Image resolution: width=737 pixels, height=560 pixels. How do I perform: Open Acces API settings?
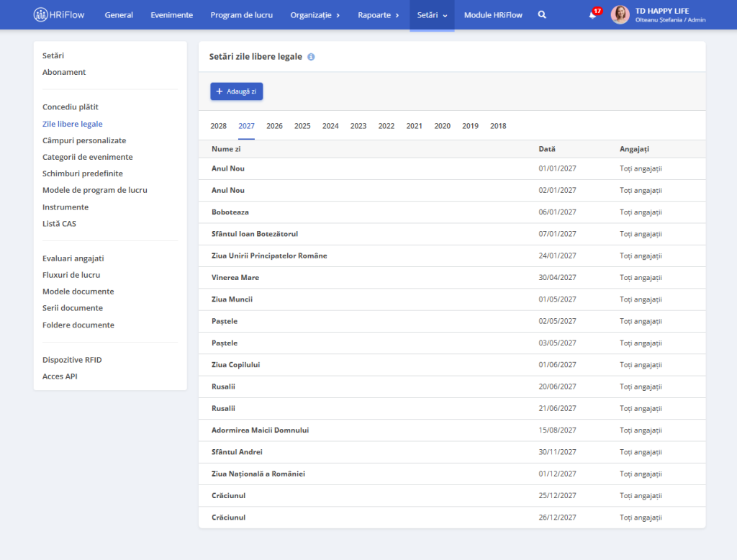click(60, 376)
